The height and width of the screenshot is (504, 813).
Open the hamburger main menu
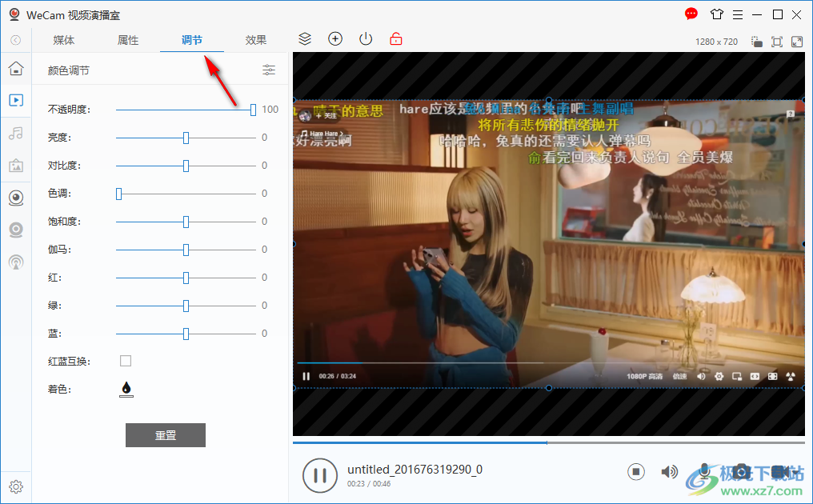click(738, 15)
